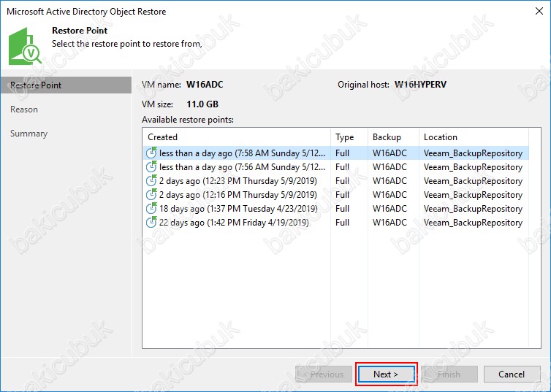
Task: Select the Reason wizard step
Action: (24, 109)
